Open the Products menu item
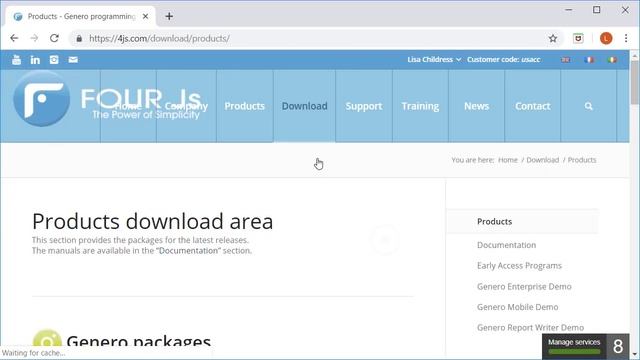 (x=244, y=106)
